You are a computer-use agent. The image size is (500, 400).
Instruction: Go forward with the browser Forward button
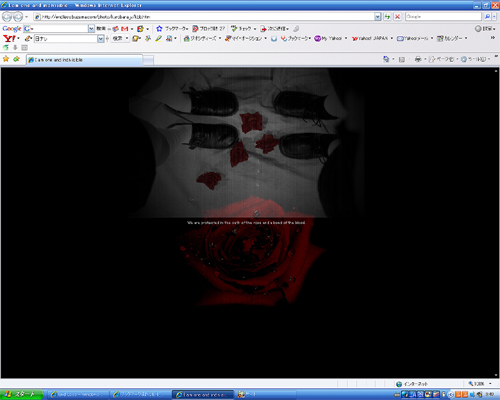[18, 16]
